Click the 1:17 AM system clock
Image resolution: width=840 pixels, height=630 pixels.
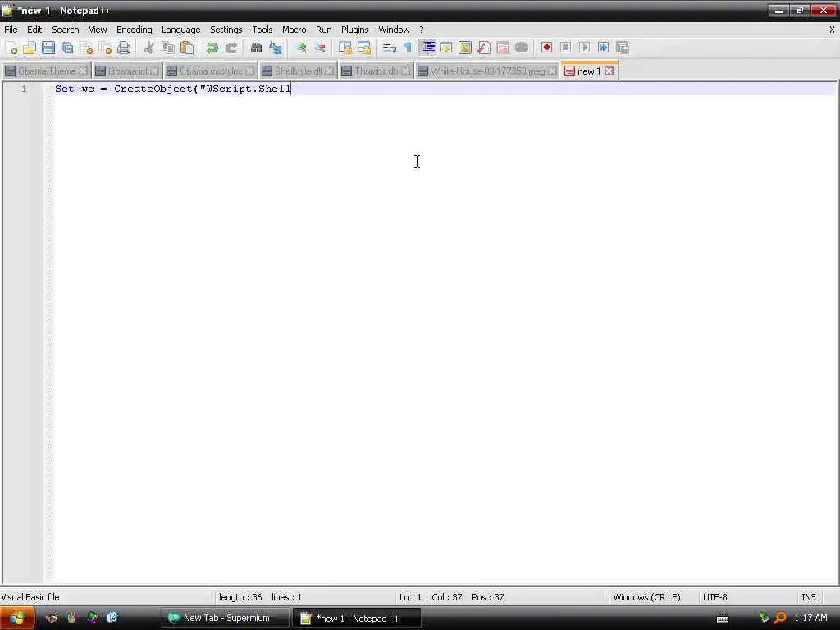click(x=810, y=619)
